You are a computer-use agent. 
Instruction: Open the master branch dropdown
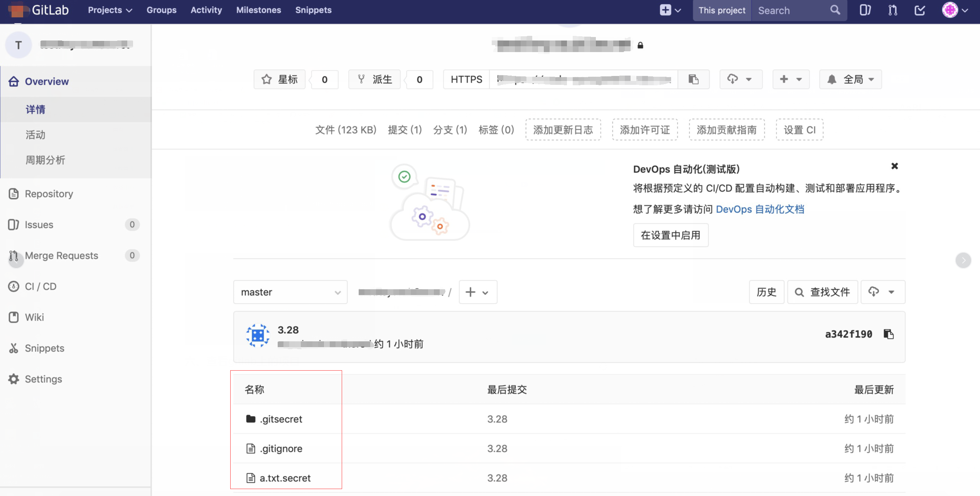pyautogui.click(x=290, y=292)
